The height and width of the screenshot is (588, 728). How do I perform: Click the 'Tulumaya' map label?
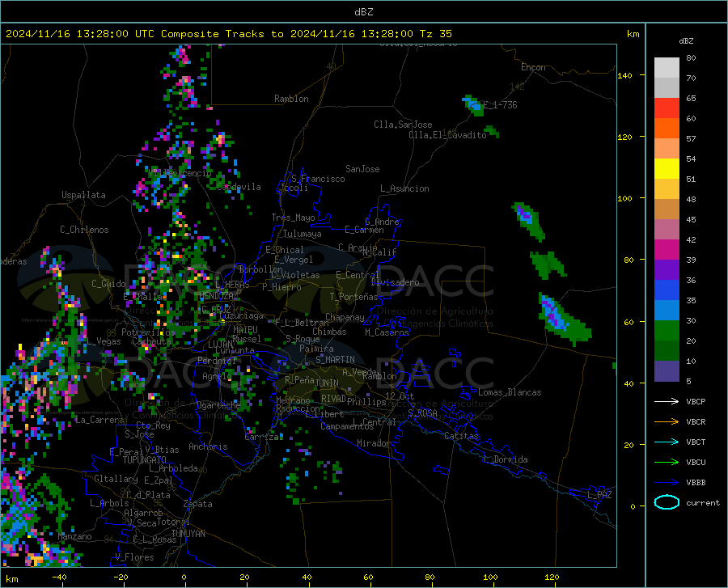click(302, 234)
